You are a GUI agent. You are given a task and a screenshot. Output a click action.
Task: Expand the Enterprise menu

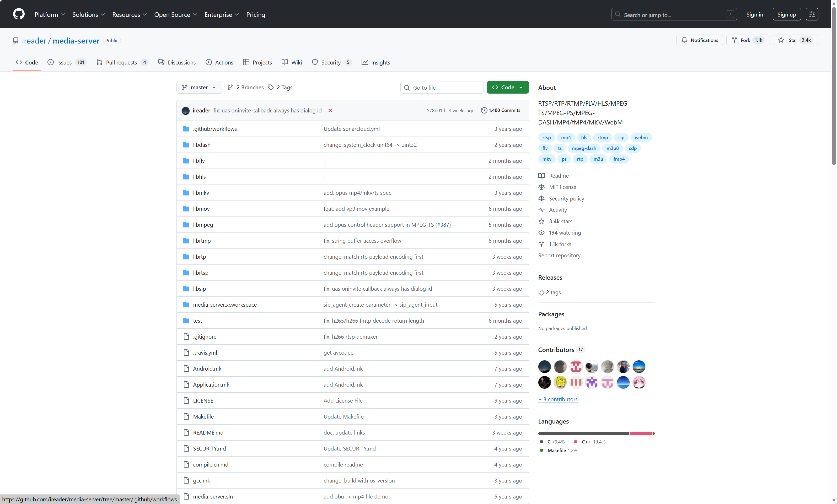click(x=222, y=15)
